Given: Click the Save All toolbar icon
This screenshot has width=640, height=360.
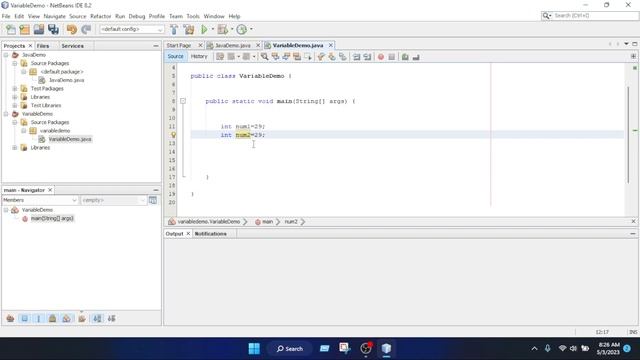Looking at the screenshot, I should pos(53,29).
